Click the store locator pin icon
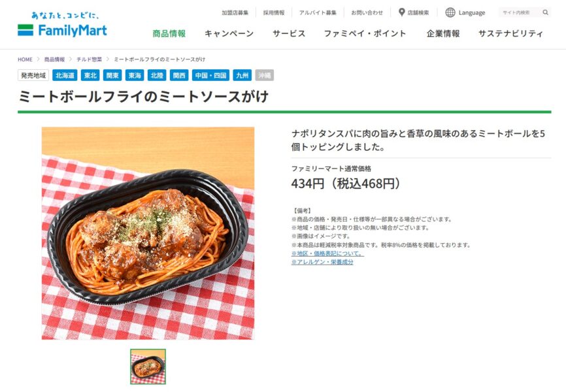Screen dimensions: 566x392 (x=401, y=12)
